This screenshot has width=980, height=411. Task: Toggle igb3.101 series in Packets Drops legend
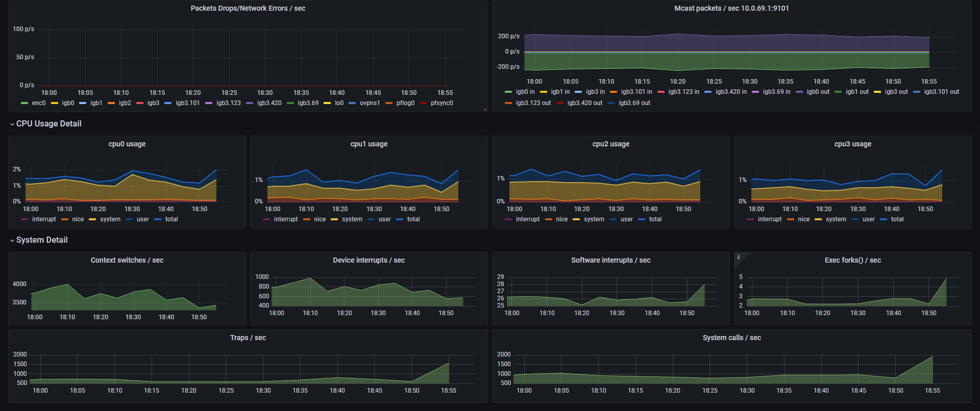point(188,103)
